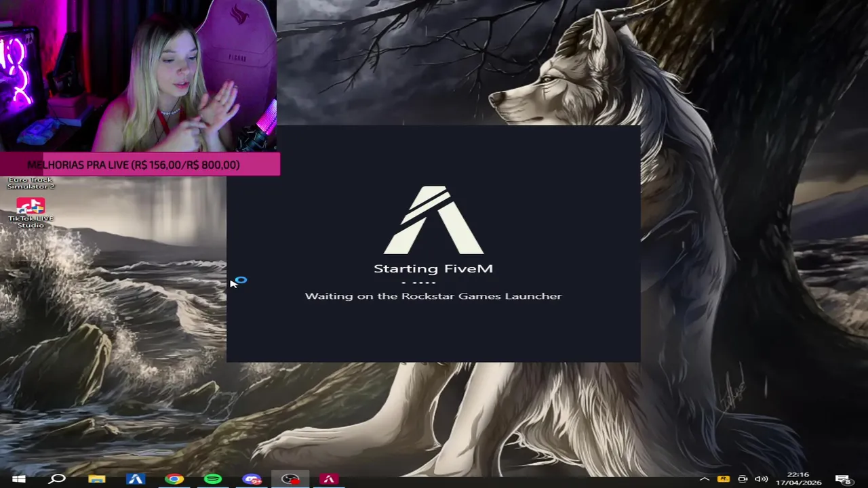Open the TikTok LIVE Studio desktop shortcut
Image resolution: width=868 pixels, height=488 pixels.
pyautogui.click(x=31, y=212)
